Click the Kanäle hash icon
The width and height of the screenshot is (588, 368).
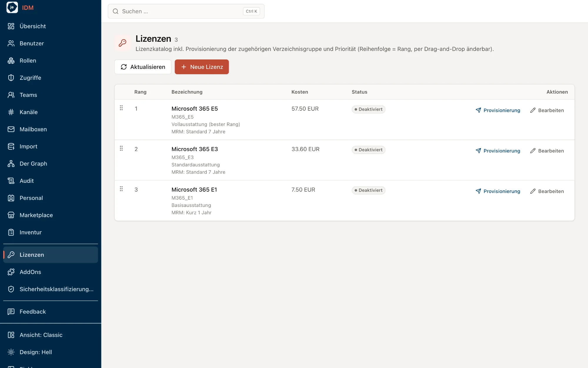click(11, 112)
